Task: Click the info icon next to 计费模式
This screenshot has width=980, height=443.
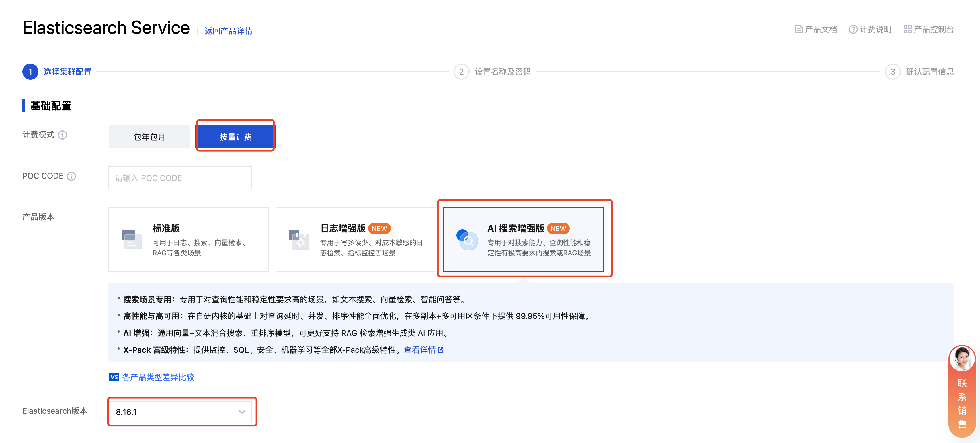Action: point(63,135)
